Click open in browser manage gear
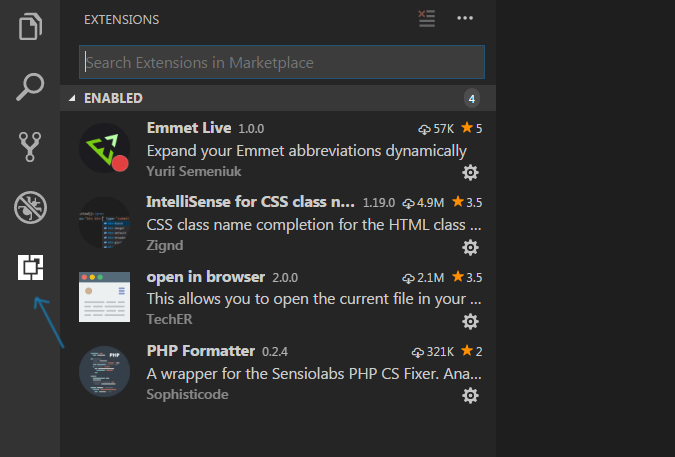Screen dimensions: 675x457 [470, 321]
